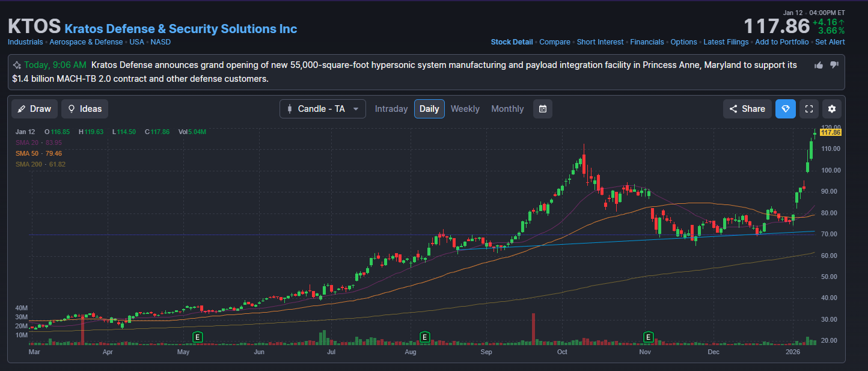Click the AI sparkle icon beside Today

(17, 65)
